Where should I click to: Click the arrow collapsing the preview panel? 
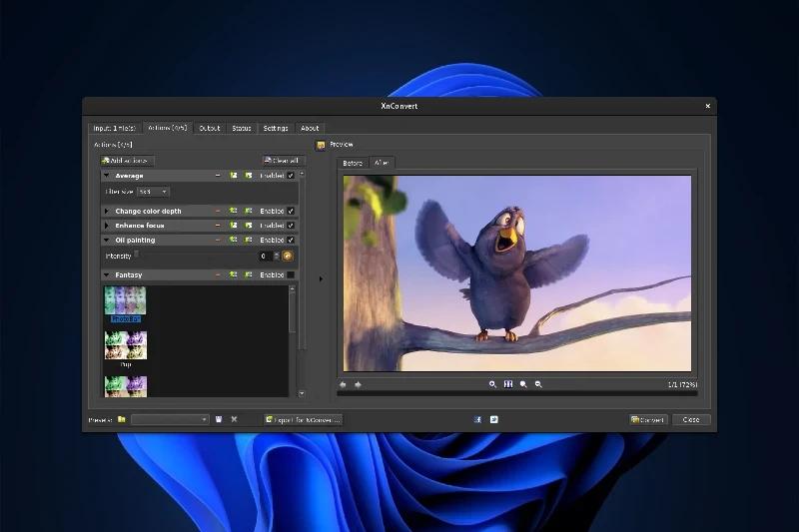[x=321, y=279]
